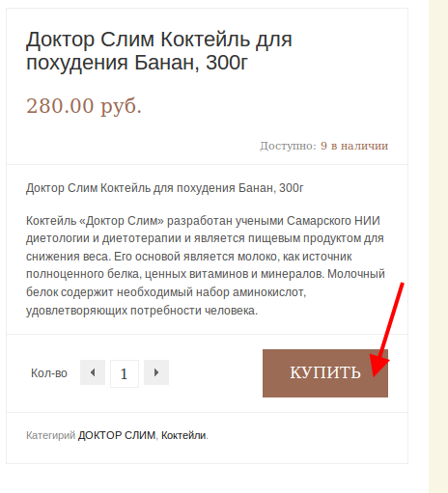Click the 280.00 руб. price

click(x=84, y=106)
